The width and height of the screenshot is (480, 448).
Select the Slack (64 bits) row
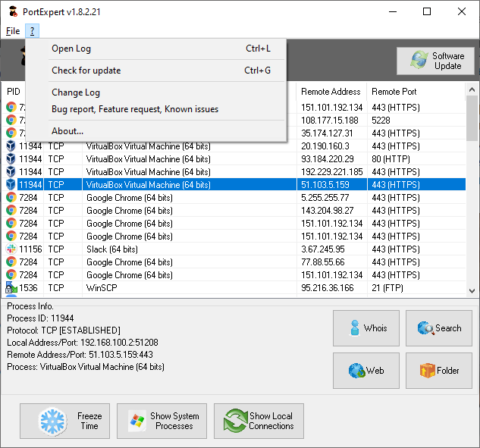point(234,249)
